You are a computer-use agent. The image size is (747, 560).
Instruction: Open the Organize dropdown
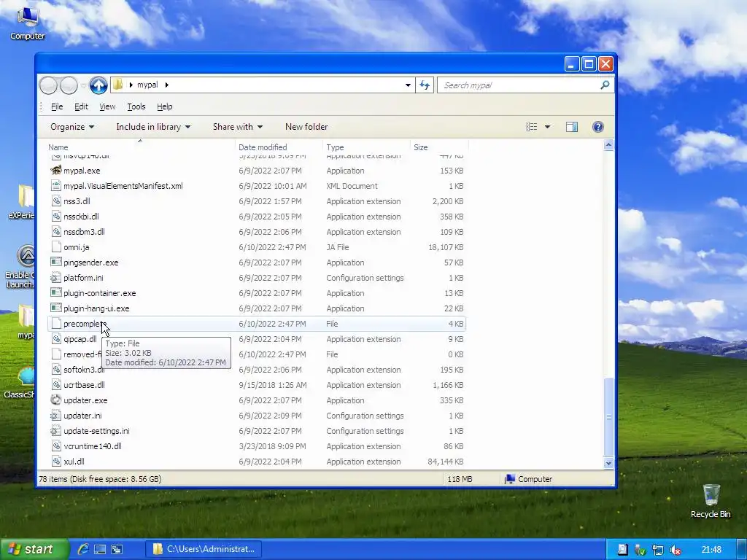tap(72, 127)
